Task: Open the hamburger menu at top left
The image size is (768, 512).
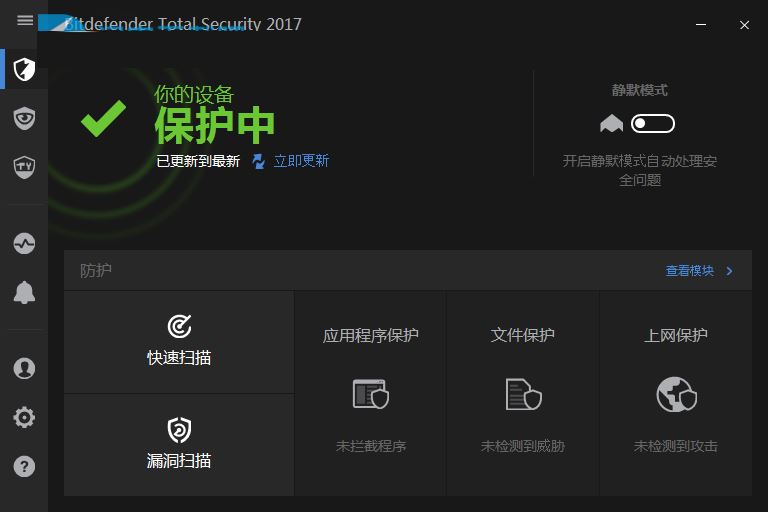Action: [x=25, y=21]
